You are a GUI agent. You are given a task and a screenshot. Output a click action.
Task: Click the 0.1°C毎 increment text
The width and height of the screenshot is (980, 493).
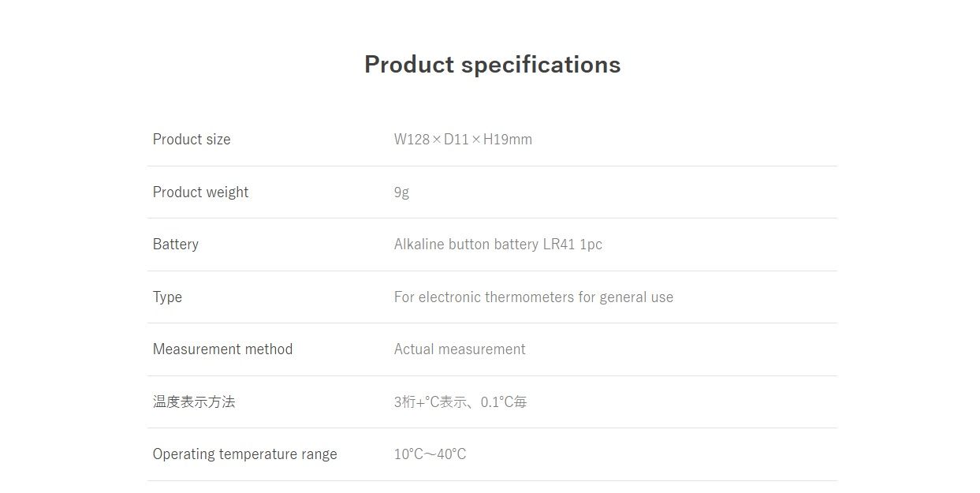coord(504,402)
